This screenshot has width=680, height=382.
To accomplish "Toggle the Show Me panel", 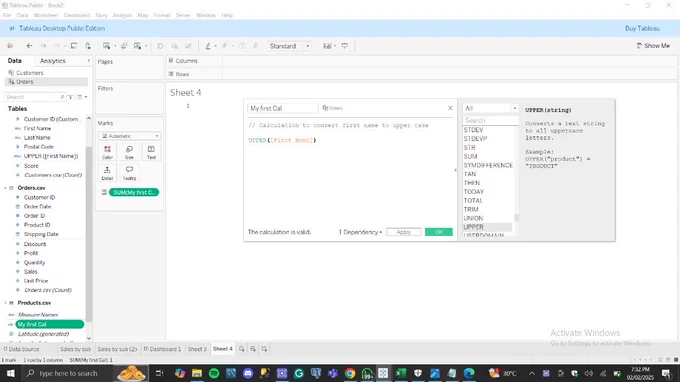I will click(653, 46).
